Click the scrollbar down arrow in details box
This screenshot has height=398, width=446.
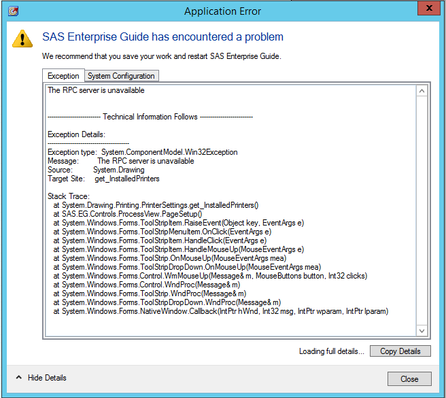point(422,331)
